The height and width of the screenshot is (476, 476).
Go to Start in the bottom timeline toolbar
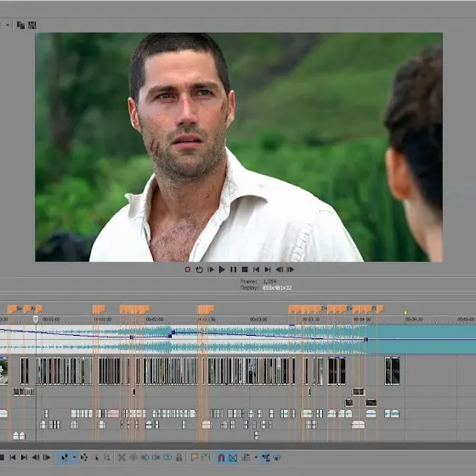pos(13,457)
